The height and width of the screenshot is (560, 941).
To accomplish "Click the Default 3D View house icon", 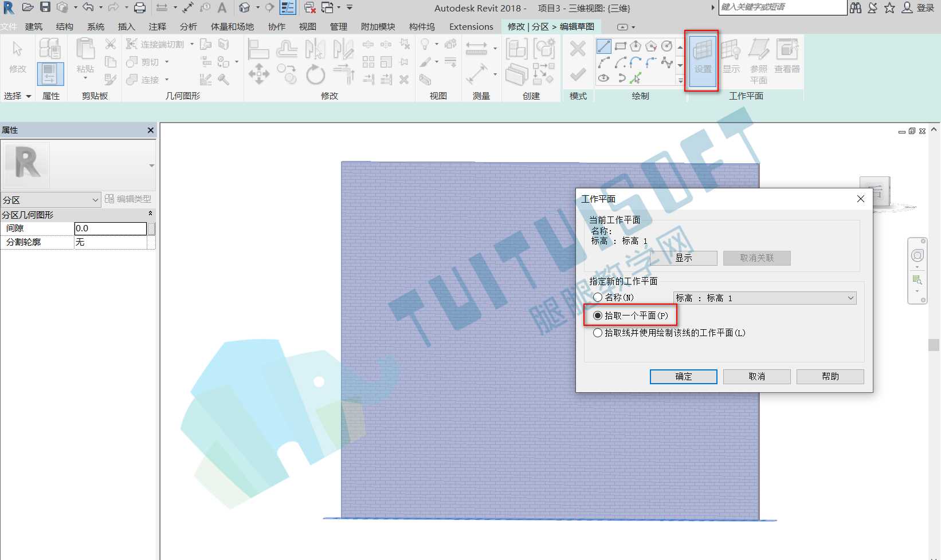I will [245, 8].
